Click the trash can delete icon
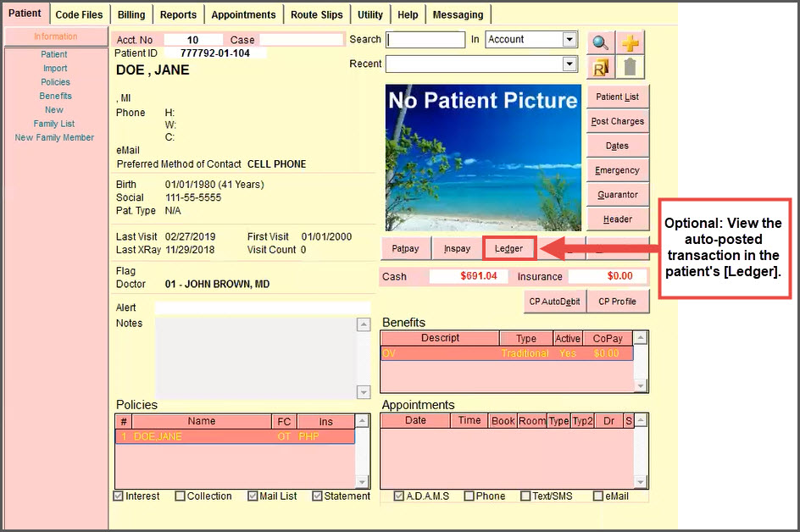Screen dimensions: 800x532 coord(631,67)
